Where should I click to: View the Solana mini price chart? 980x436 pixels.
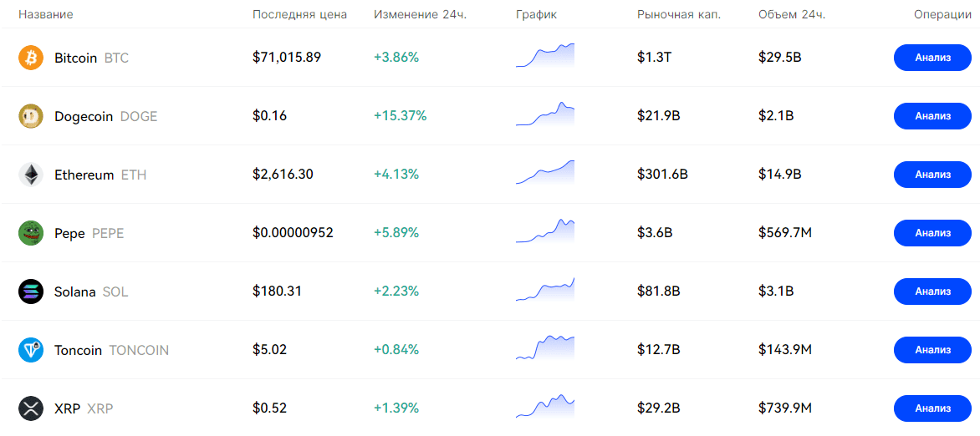545,289
